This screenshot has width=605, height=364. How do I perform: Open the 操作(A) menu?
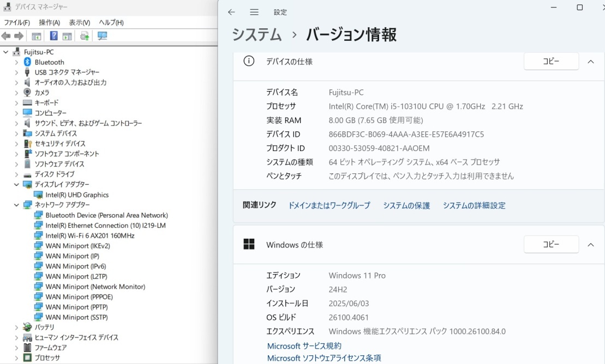50,22
